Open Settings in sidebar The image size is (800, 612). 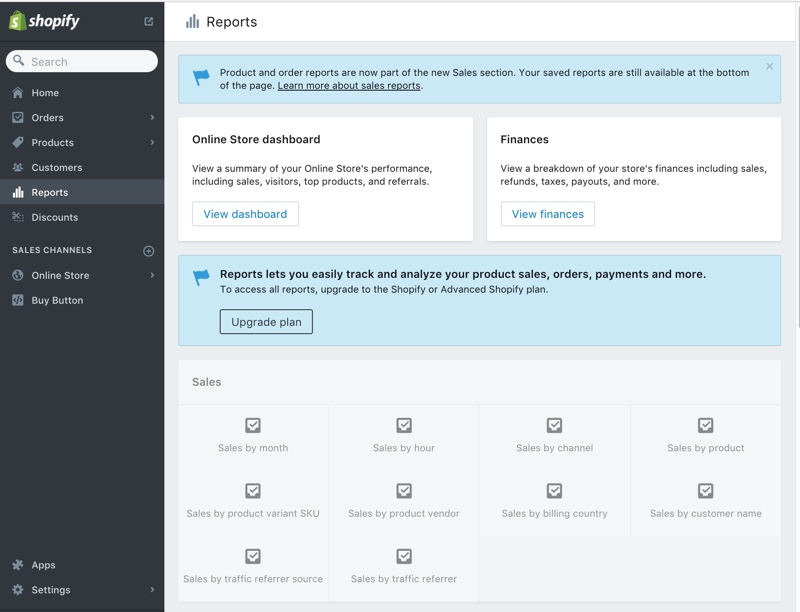82,590
